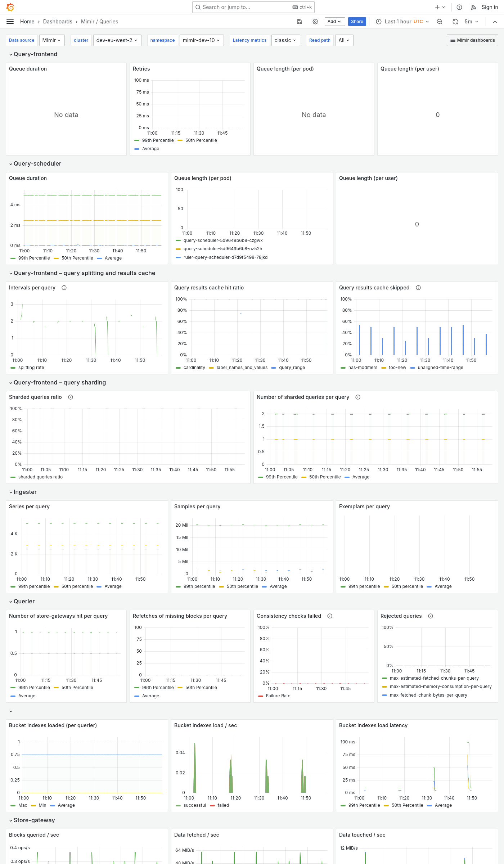Click red swatch of failed legend entry

[212, 806]
